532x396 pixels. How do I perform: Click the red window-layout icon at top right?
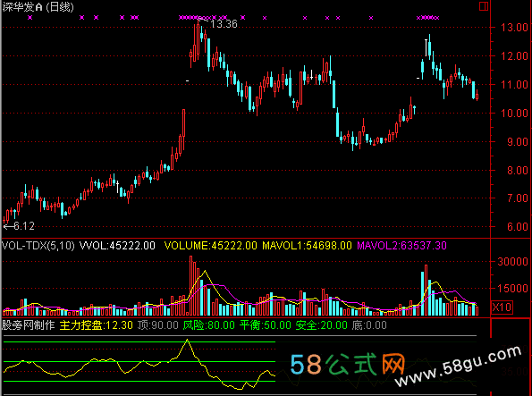click(484, 6)
